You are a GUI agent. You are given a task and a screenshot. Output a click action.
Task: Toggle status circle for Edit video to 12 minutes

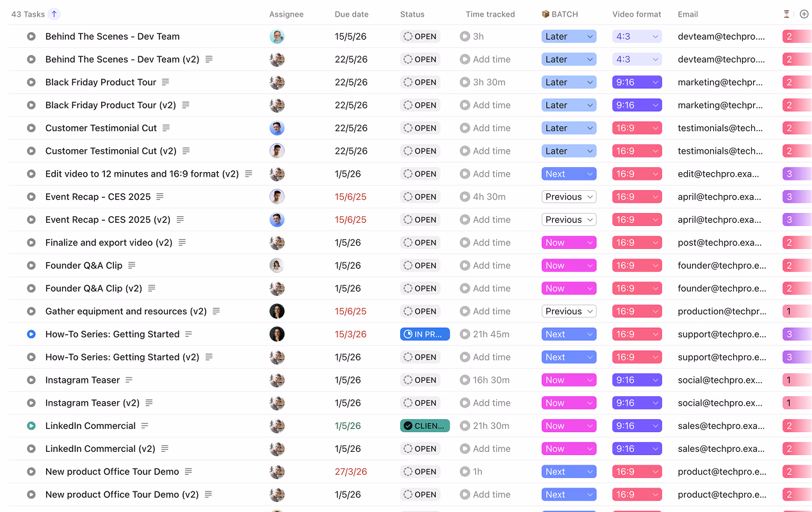pyautogui.click(x=31, y=174)
